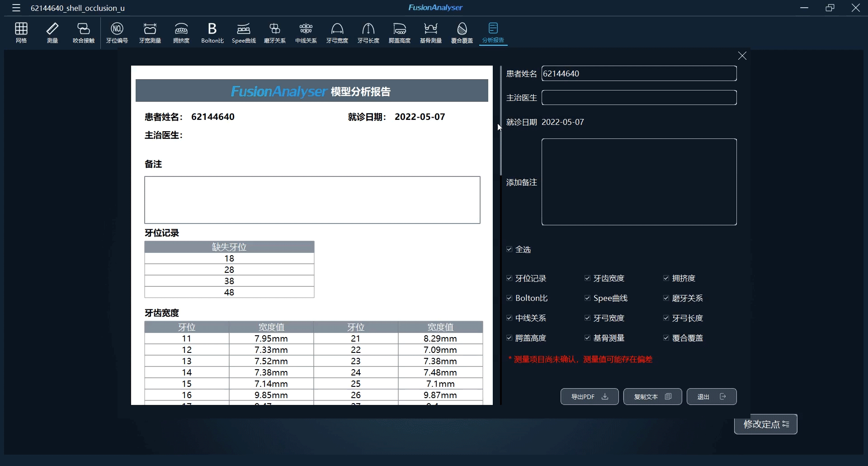The width and height of the screenshot is (868, 466).
Task: Switch to the 分析报告 report tab
Action: point(493,33)
